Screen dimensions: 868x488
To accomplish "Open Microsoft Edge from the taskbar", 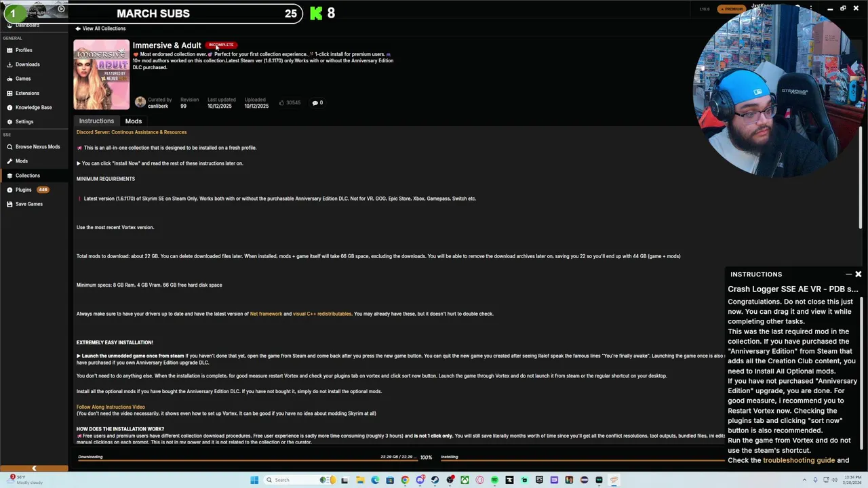I will click(375, 480).
